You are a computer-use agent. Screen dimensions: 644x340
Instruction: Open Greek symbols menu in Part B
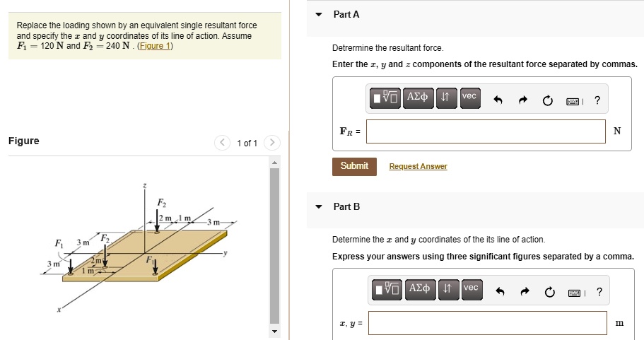click(420, 290)
